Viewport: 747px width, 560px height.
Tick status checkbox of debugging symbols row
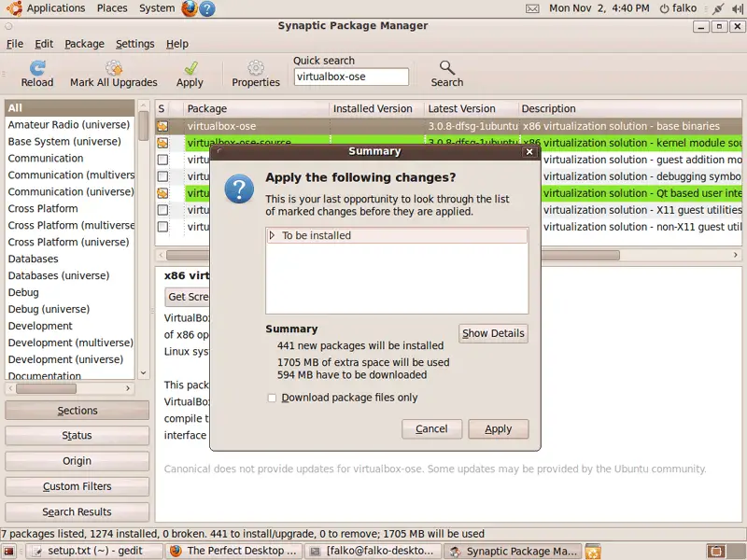(162, 176)
